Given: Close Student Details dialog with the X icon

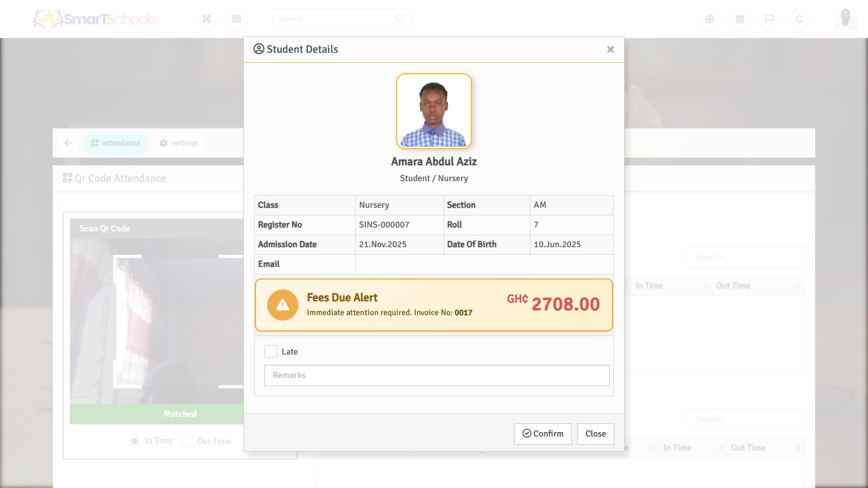Looking at the screenshot, I should pyautogui.click(x=610, y=50).
